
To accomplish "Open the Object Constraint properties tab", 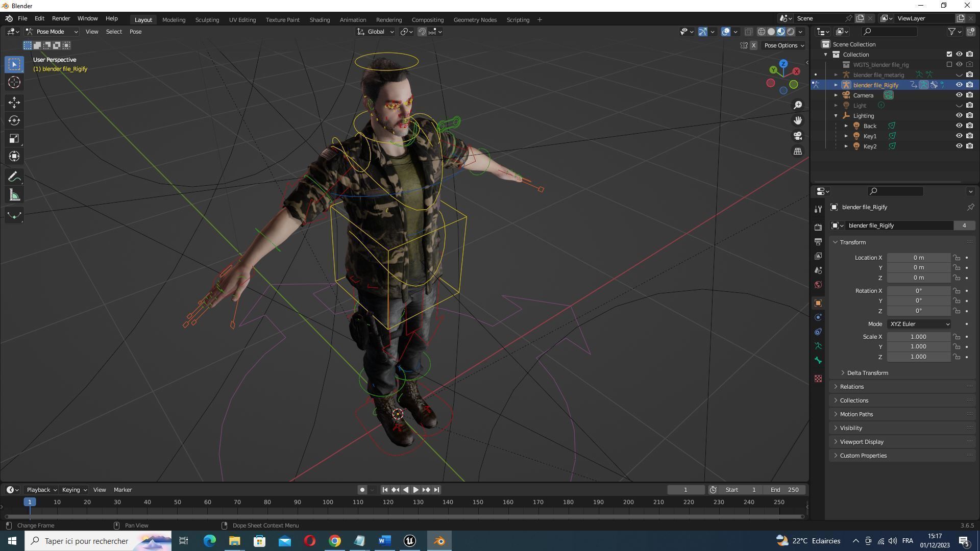I will pyautogui.click(x=818, y=332).
